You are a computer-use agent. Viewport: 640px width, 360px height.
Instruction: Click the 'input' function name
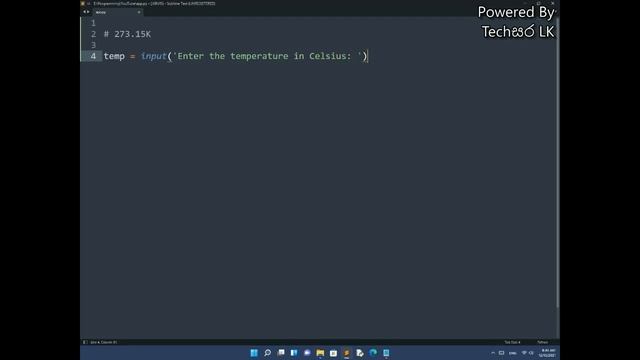(x=154, y=56)
